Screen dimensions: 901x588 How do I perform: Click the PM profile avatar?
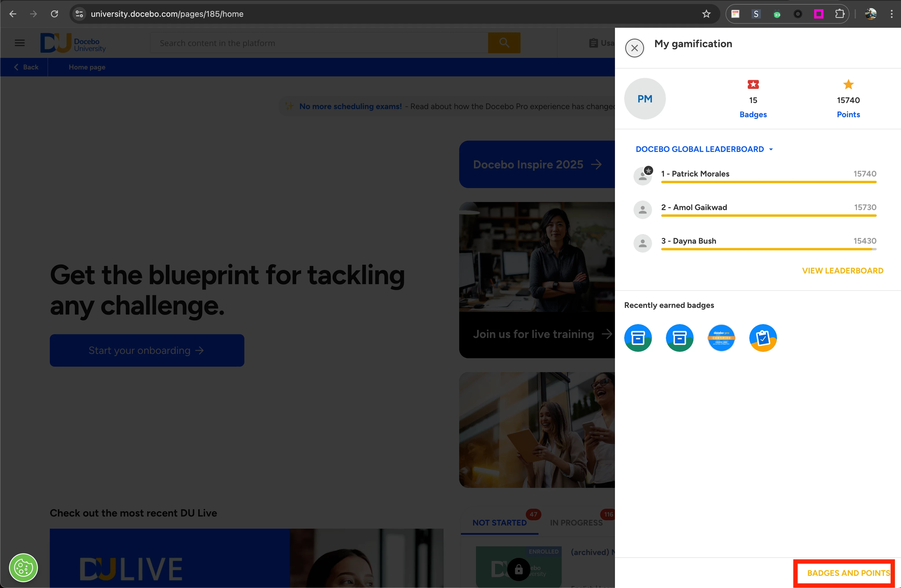645,99
